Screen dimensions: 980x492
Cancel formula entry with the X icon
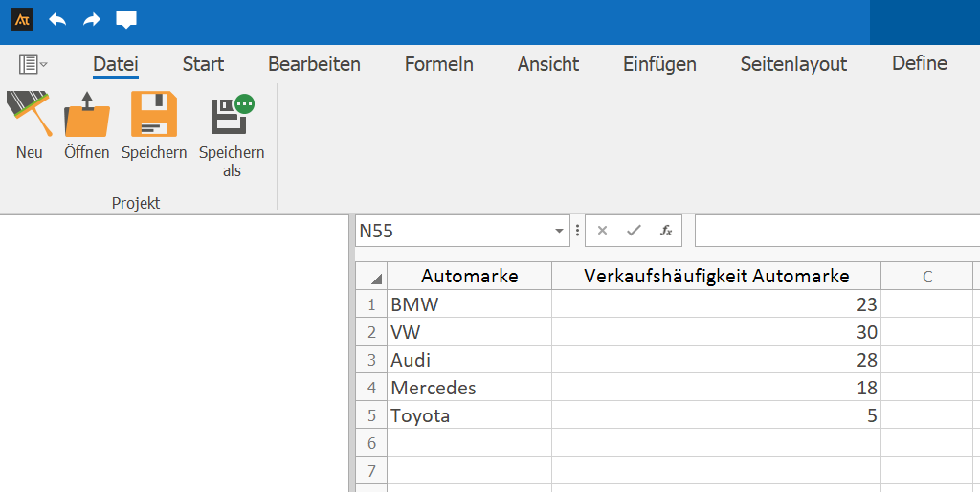[x=602, y=231]
